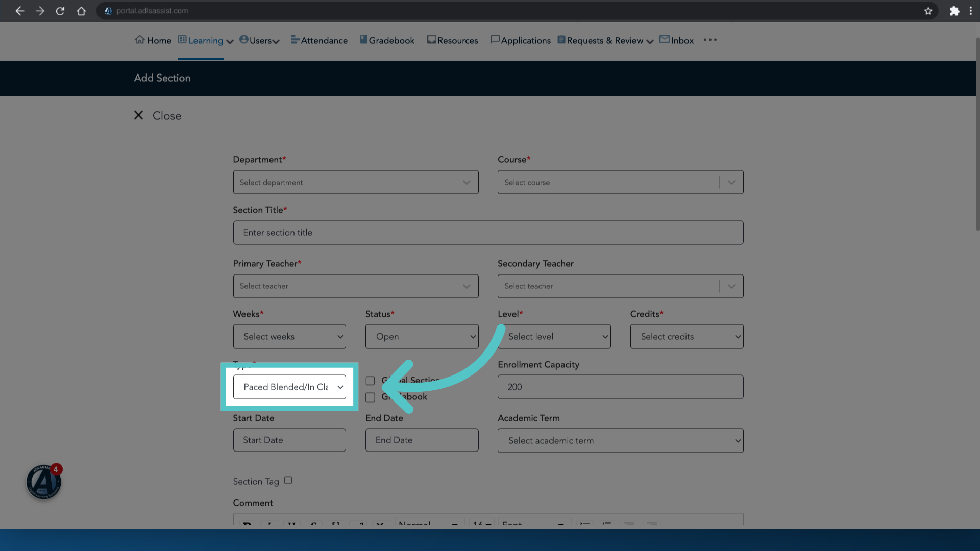
Task: Click the site info icon in address bar
Action: pyautogui.click(x=108, y=11)
